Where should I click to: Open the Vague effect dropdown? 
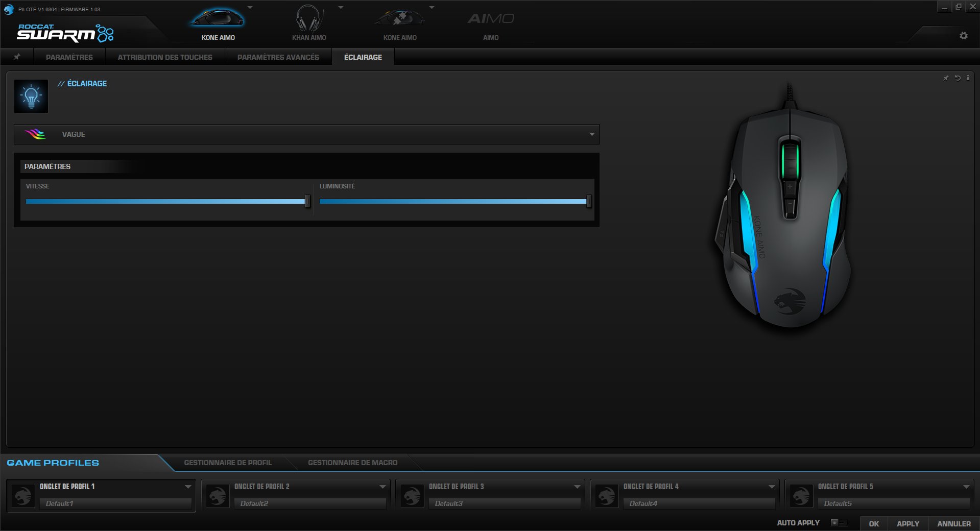[x=591, y=134]
